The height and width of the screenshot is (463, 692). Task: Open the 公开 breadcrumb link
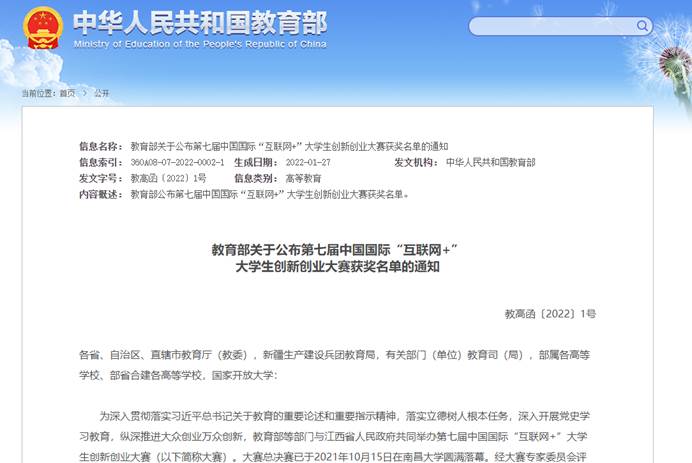pos(102,93)
